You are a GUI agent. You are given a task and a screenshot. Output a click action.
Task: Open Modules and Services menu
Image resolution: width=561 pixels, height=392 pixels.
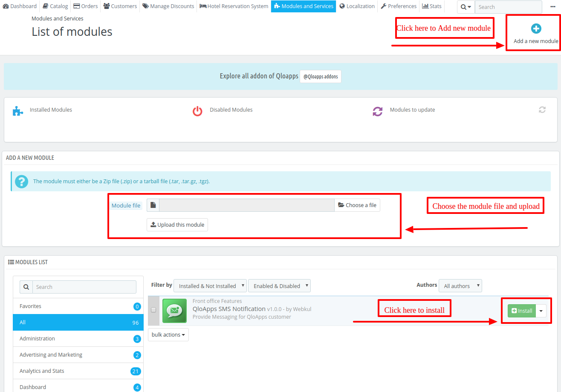tap(304, 6)
